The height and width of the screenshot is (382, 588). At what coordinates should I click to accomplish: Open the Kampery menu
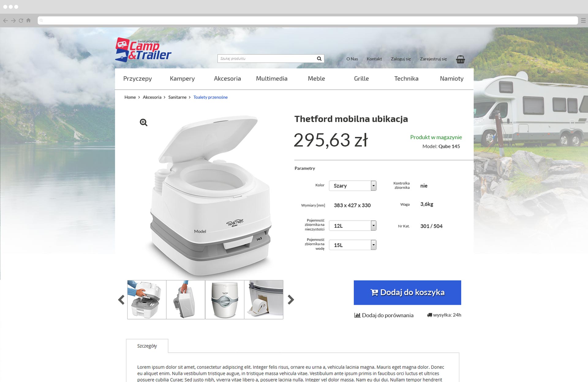(182, 79)
